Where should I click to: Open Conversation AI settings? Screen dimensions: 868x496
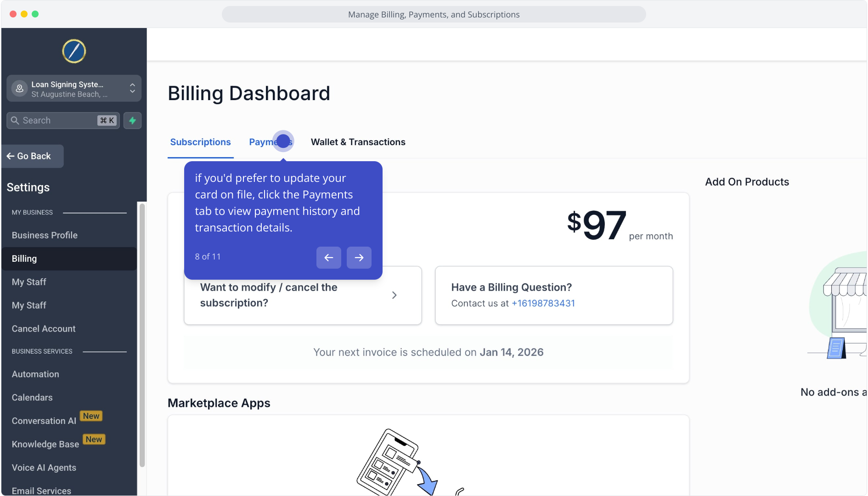[x=44, y=421]
